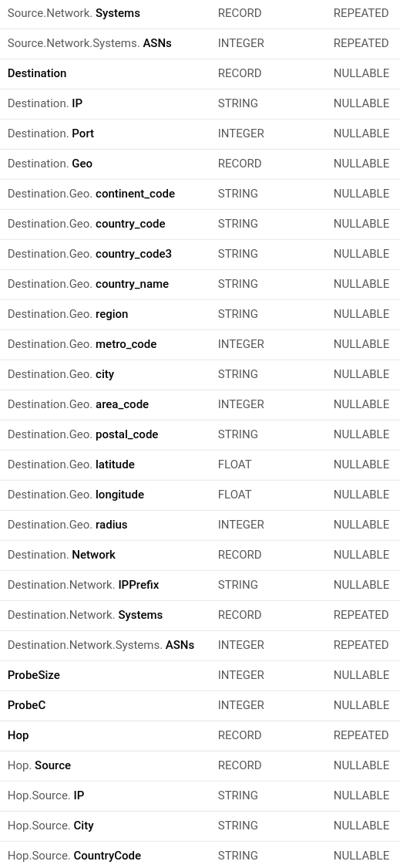Screen dimensions: 400x868
Task: Click the Destination.Geo.radius field name
Action: [68, 525]
